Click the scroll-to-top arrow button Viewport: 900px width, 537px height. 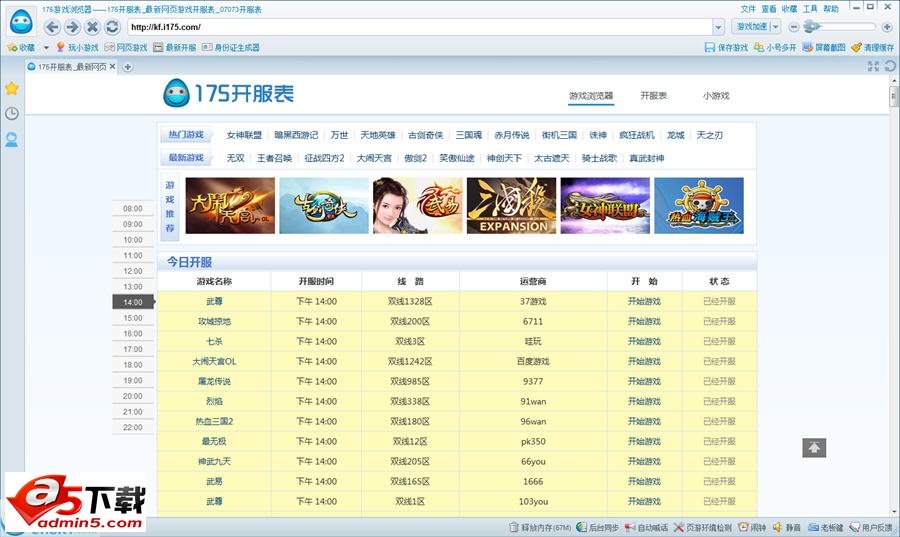tap(814, 448)
